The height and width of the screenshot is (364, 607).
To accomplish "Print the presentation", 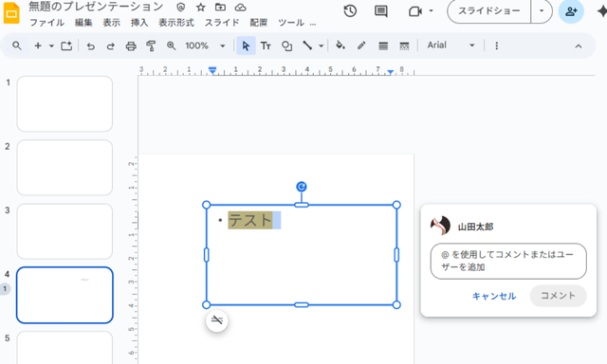I will (x=131, y=46).
